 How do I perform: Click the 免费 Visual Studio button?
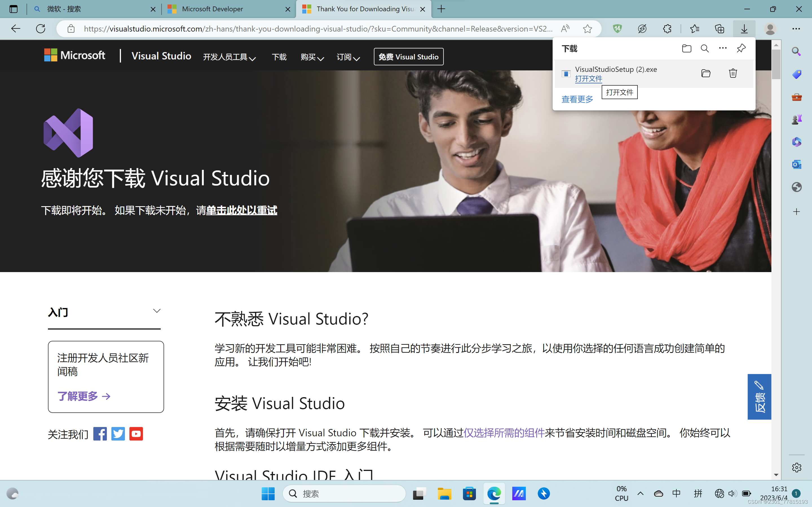click(408, 57)
